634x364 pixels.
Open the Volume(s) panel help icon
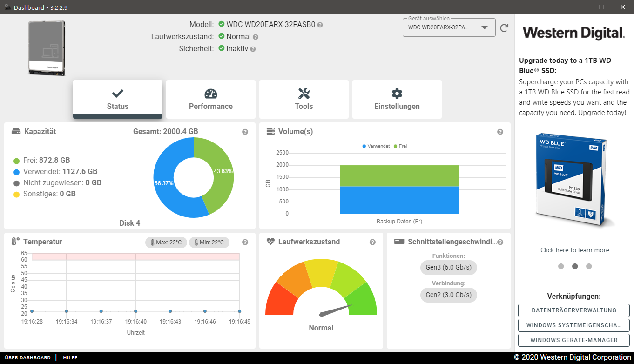click(x=500, y=132)
